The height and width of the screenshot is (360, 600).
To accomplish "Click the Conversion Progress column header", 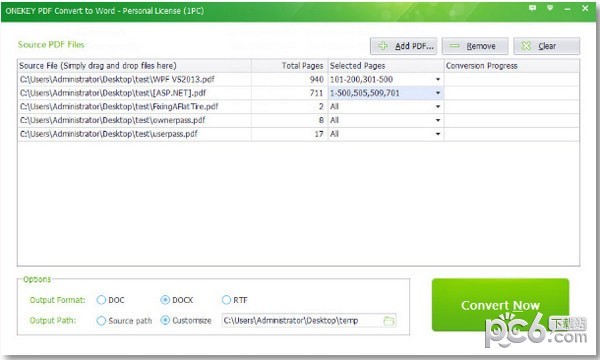I will pyautogui.click(x=512, y=66).
